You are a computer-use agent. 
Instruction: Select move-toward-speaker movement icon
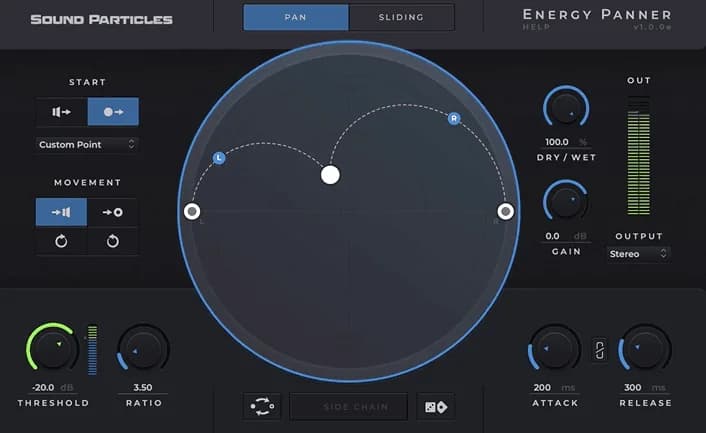tap(61, 212)
